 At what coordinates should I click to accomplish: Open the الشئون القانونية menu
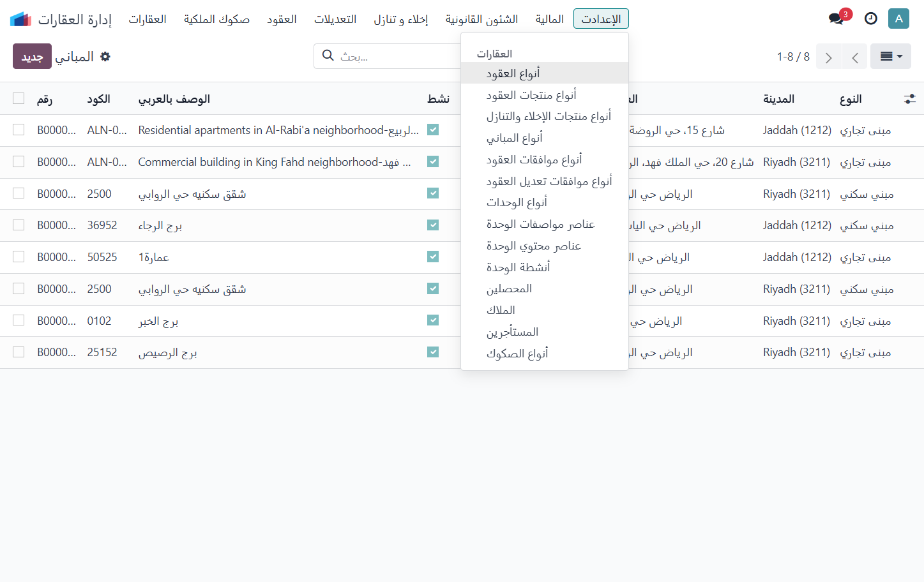[x=482, y=19]
